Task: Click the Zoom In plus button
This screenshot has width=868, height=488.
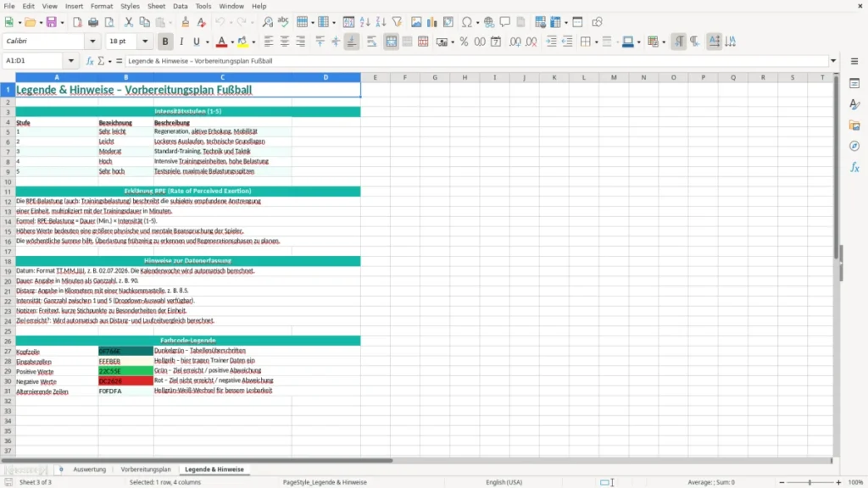Action: (x=838, y=482)
